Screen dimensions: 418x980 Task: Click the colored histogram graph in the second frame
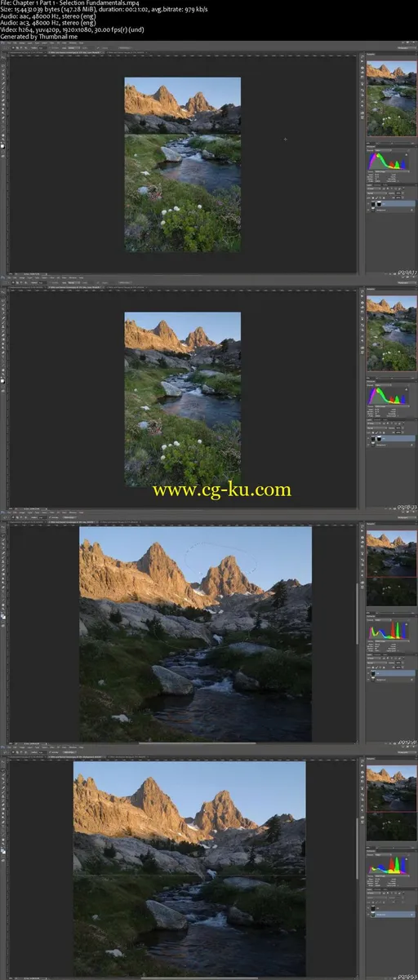tap(389, 395)
